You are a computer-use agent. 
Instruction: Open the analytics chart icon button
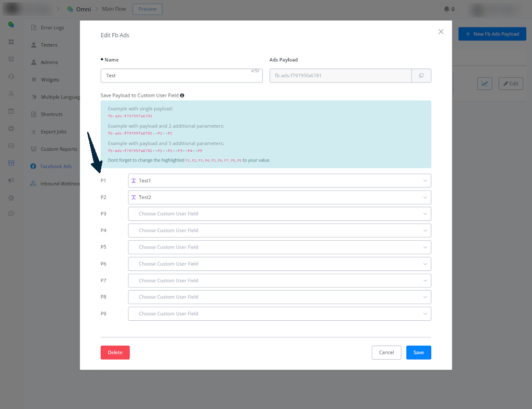click(x=485, y=84)
